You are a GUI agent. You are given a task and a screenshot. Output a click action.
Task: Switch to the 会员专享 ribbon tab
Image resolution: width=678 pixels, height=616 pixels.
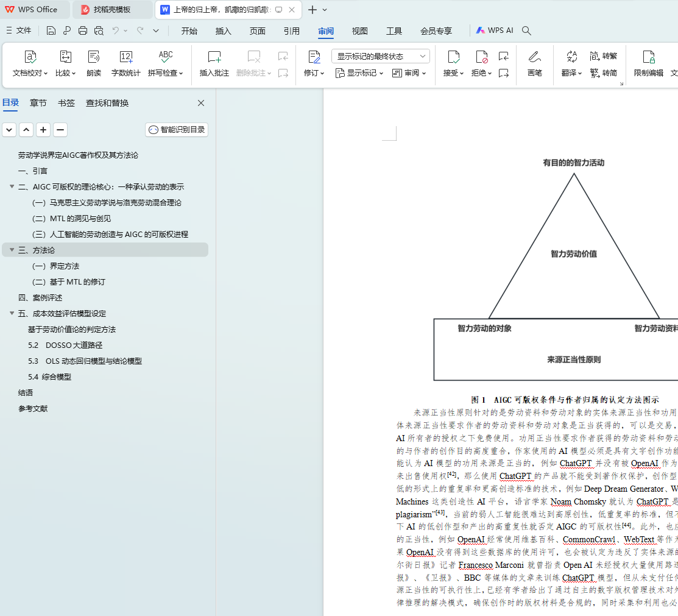pyautogui.click(x=436, y=30)
